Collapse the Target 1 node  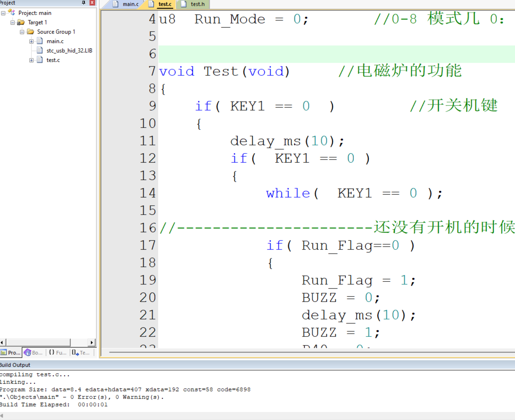pyautogui.click(x=13, y=23)
